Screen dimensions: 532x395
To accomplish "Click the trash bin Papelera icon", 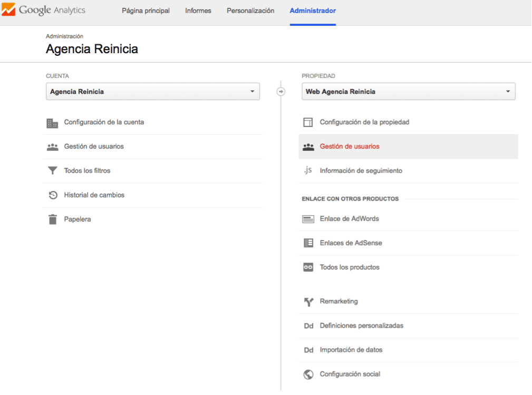I will tap(52, 220).
